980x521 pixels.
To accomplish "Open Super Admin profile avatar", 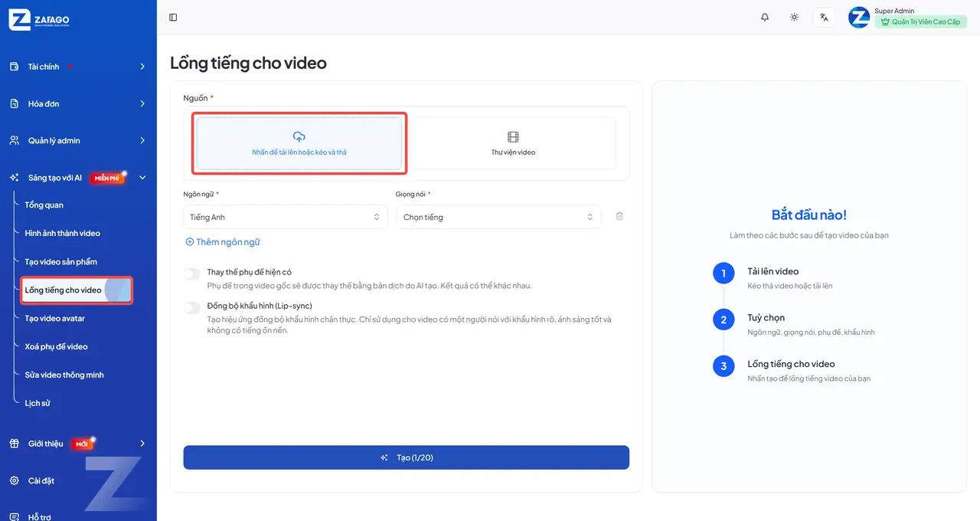I will click(859, 17).
